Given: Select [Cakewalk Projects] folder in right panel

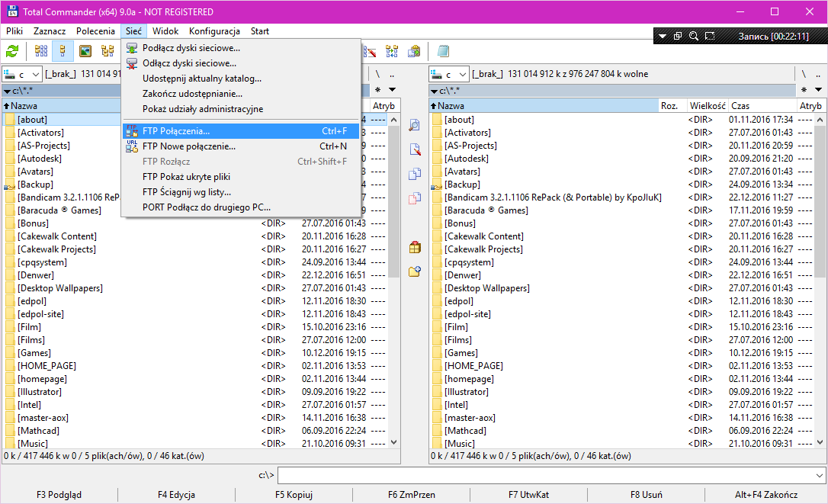Looking at the screenshot, I should point(483,249).
